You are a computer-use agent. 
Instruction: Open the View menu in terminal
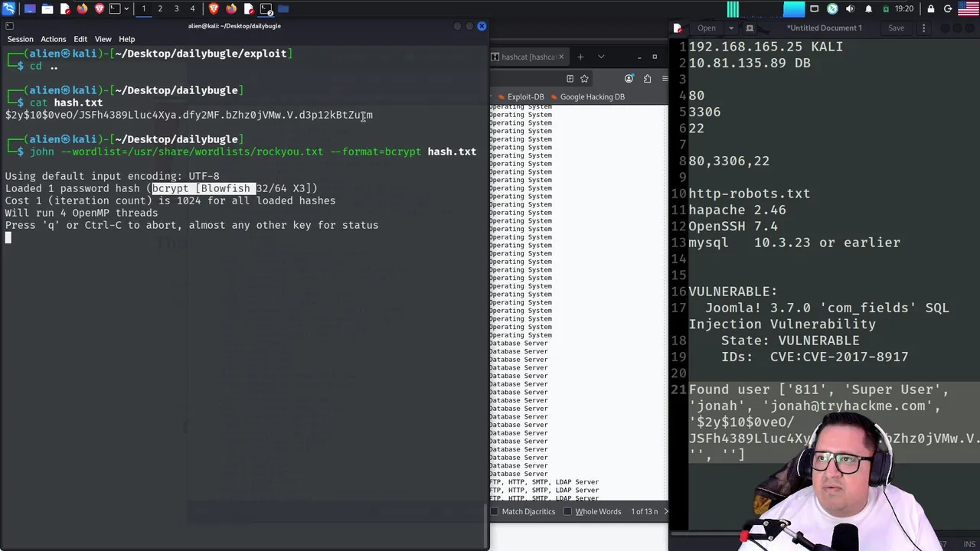tap(103, 39)
